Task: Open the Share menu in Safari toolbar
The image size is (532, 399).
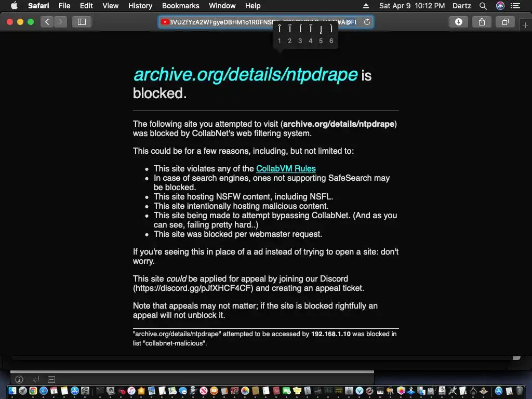Action: 482,22
